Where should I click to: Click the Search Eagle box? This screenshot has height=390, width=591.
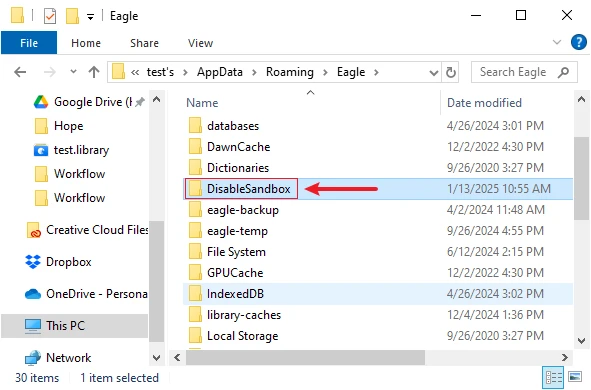[524, 72]
